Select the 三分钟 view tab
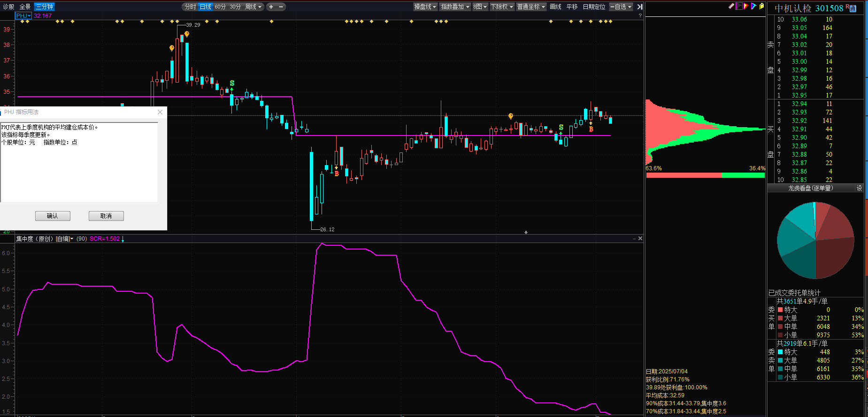This screenshot has width=868, height=417. click(44, 7)
